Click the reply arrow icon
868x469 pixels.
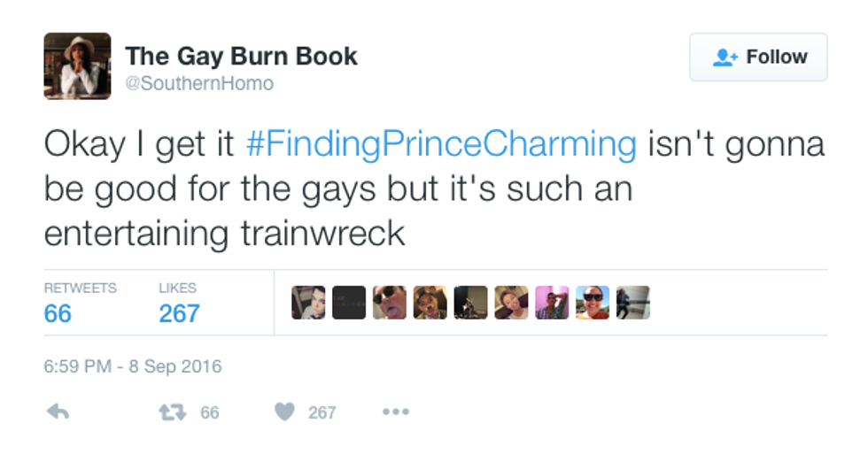57,412
